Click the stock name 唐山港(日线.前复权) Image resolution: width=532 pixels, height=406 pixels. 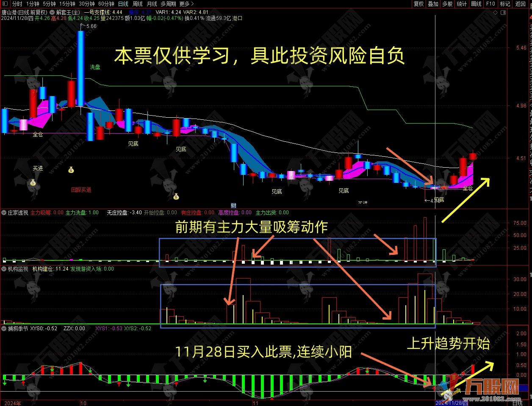click(25, 12)
